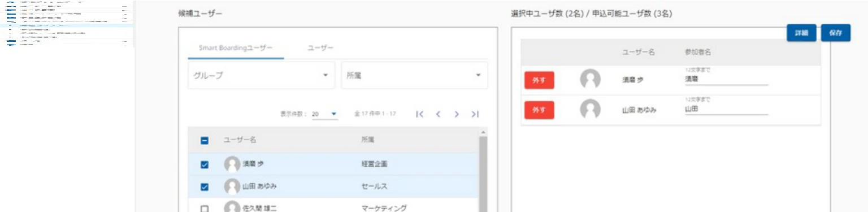Click the 参加者名 column header
Screen dimensions: 868x212
tap(697, 52)
